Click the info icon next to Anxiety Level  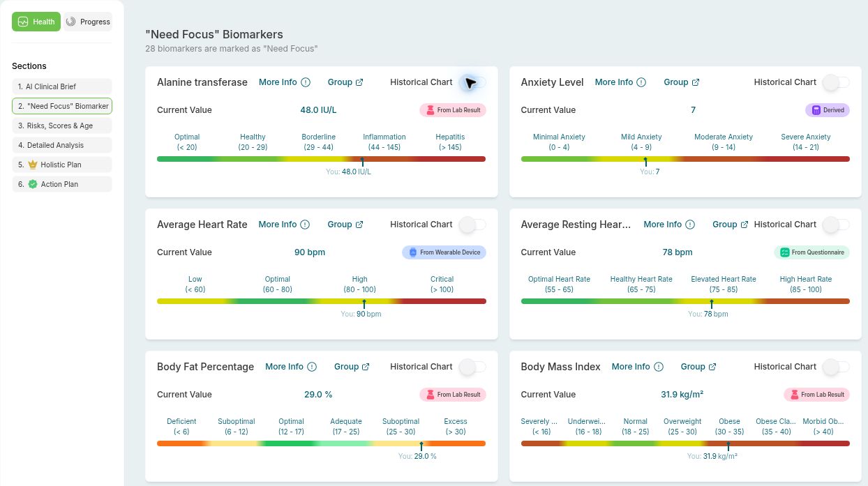[x=641, y=82]
